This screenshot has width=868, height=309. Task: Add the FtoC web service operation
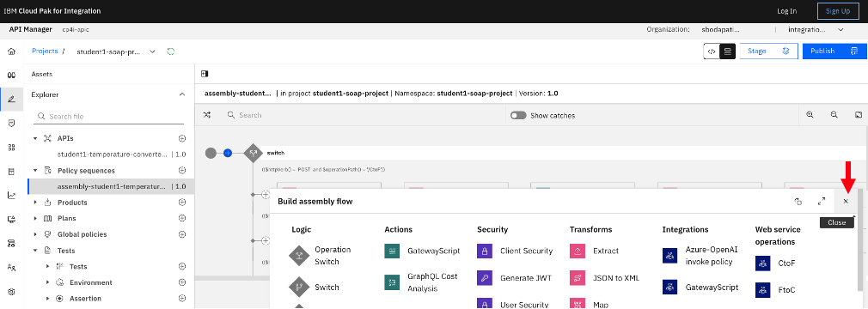(x=775, y=290)
